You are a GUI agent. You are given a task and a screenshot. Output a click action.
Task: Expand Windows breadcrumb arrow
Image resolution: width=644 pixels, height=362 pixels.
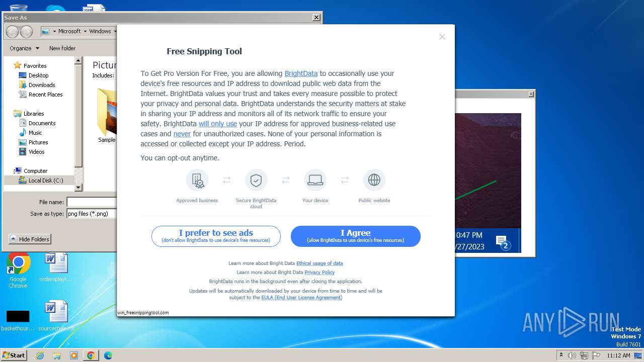[x=115, y=31]
